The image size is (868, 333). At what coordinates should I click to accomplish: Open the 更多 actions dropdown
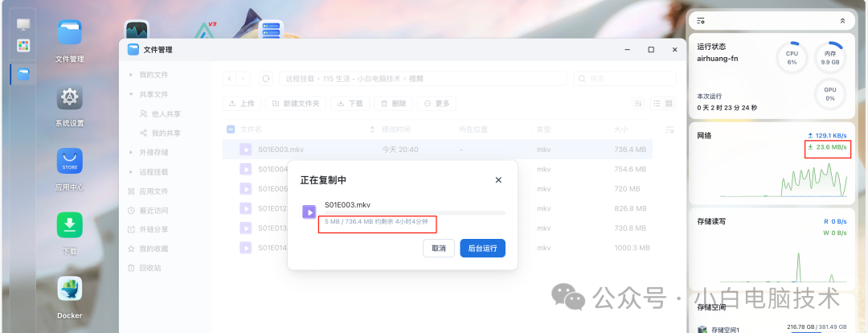click(x=436, y=103)
